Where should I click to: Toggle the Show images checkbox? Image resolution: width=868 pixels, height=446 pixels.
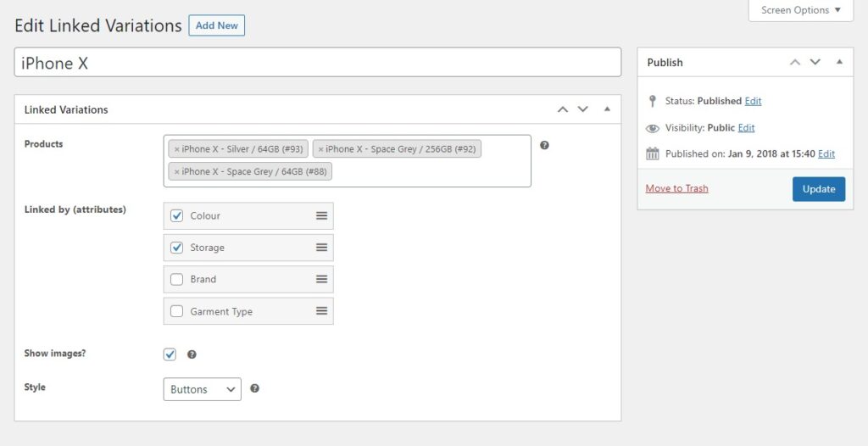tap(170, 354)
